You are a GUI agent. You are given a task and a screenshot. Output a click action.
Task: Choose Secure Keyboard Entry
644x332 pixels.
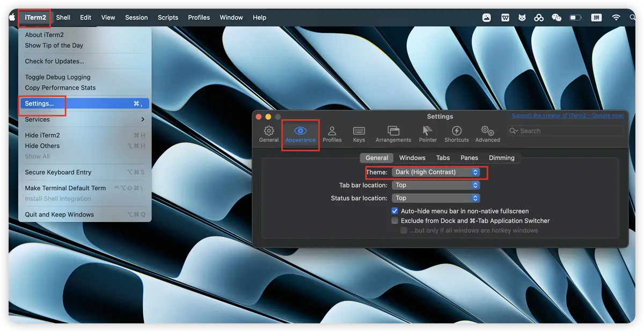click(x=84, y=172)
